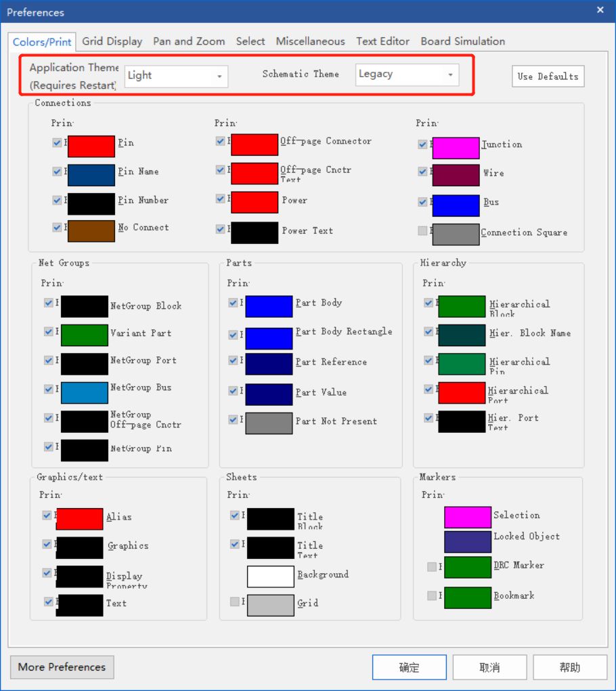The width and height of the screenshot is (616, 691).
Task: Toggle print checkbox for Alias
Action: point(47,515)
